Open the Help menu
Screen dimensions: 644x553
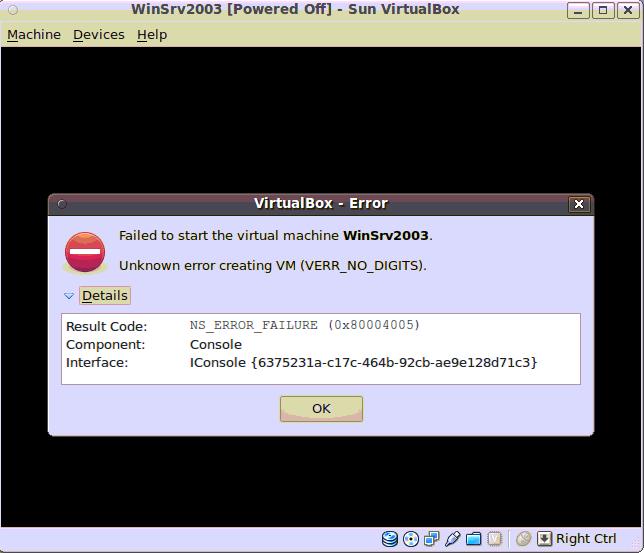pos(152,35)
